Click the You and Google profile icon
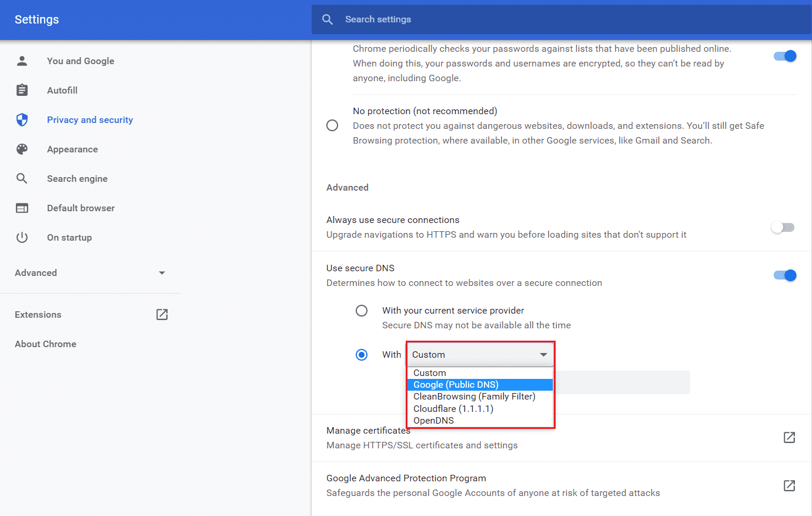812x516 pixels. 22,61
